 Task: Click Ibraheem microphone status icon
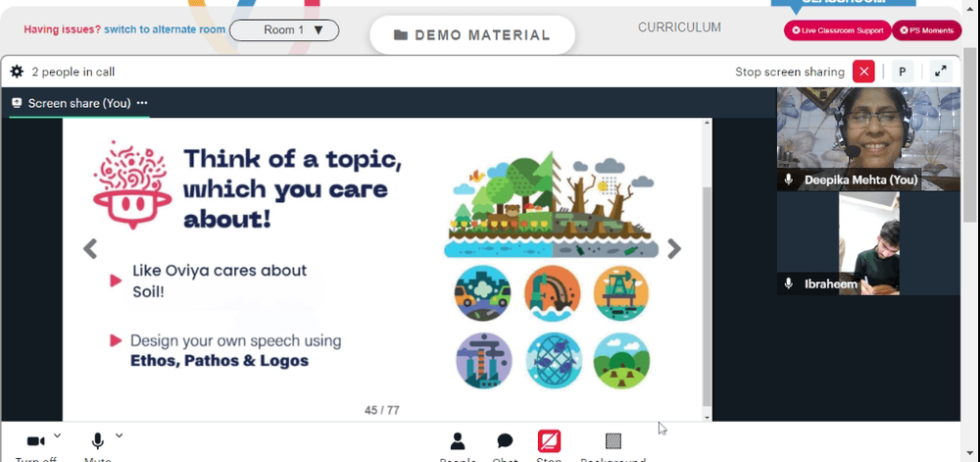coord(789,283)
